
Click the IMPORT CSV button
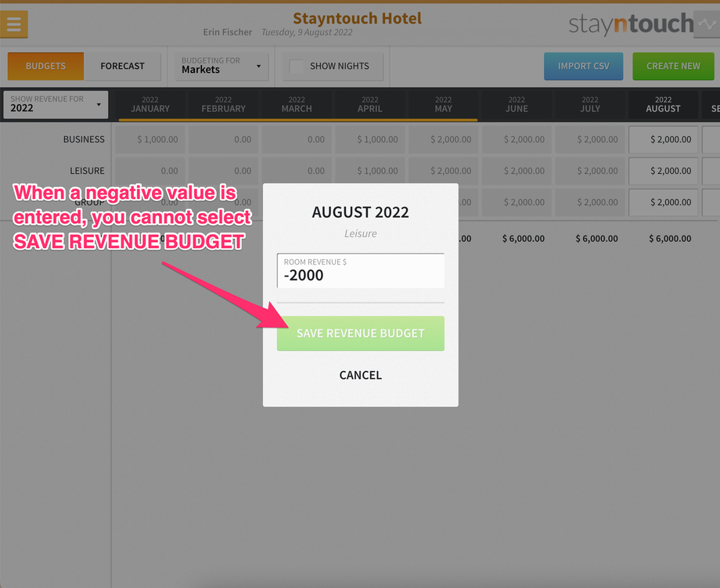583,66
